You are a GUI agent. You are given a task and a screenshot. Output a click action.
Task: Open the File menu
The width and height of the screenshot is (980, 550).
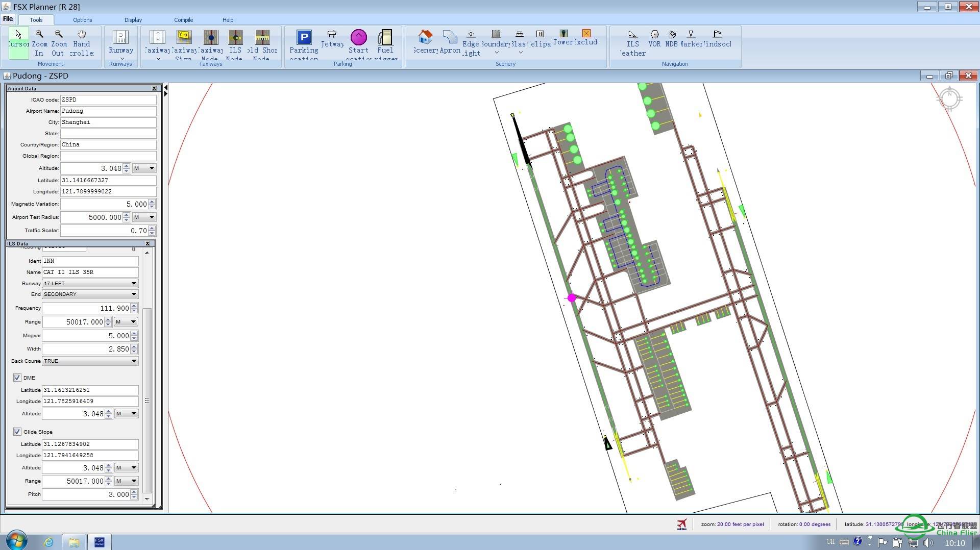(8, 19)
